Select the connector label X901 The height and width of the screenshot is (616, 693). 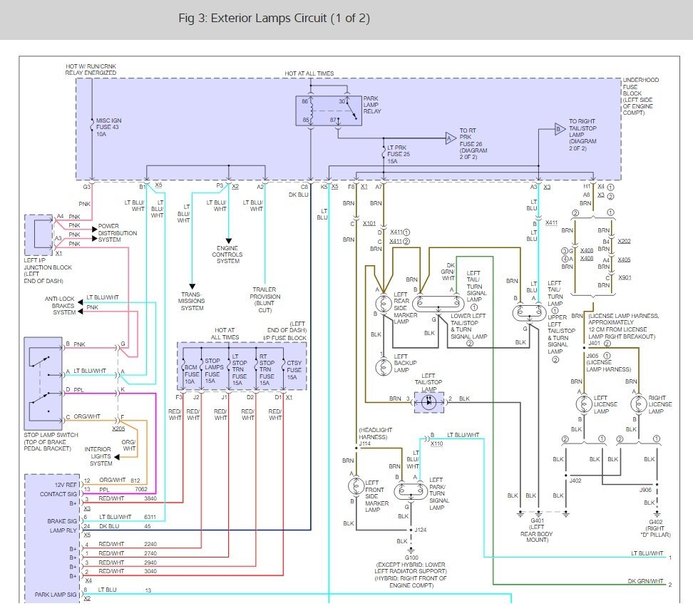[625, 277]
